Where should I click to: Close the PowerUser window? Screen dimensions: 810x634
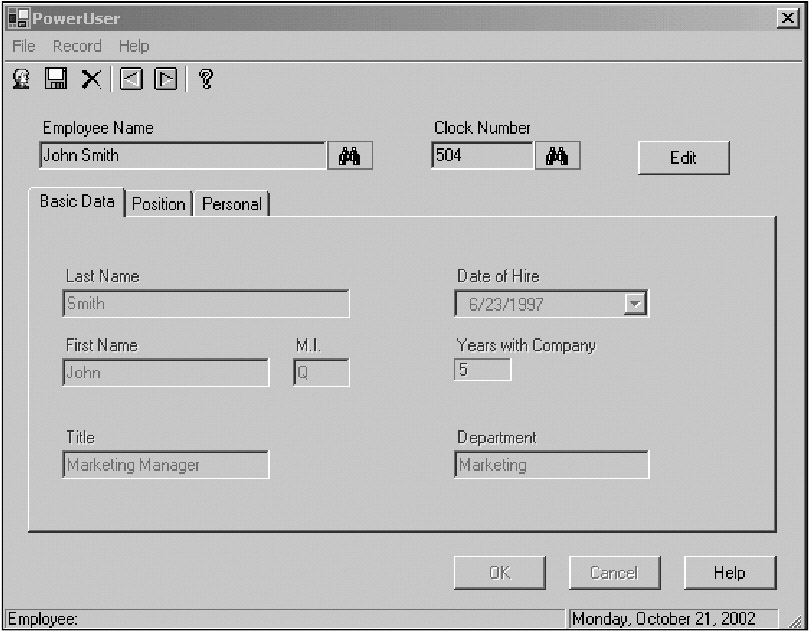pyautogui.click(x=787, y=18)
